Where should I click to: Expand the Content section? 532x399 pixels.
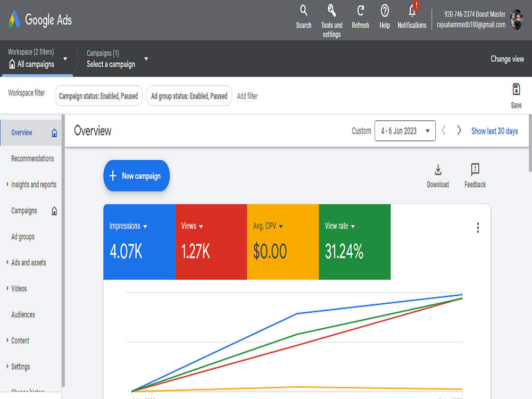click(7, 340)
